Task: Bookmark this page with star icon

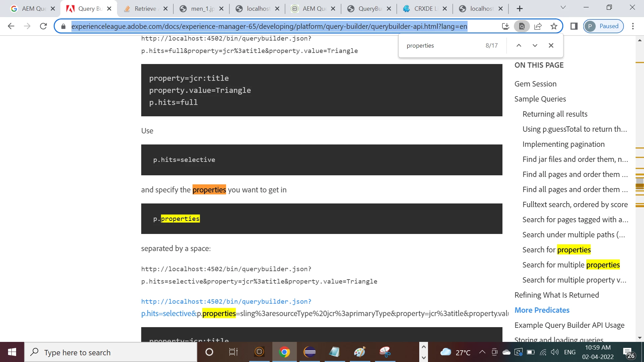Action: [554, 26]
